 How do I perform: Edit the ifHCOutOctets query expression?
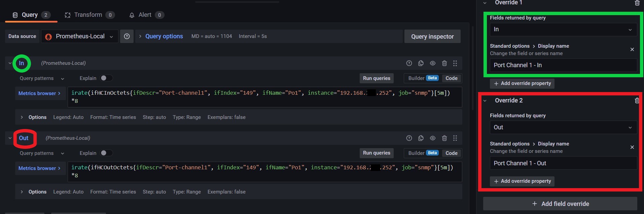click(265, 172)
